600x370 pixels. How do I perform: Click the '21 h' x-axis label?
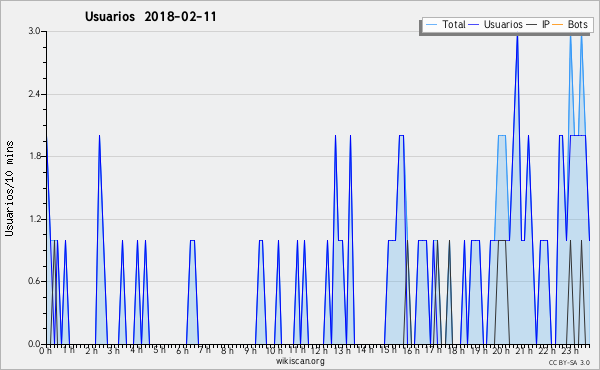coord(524,351)
